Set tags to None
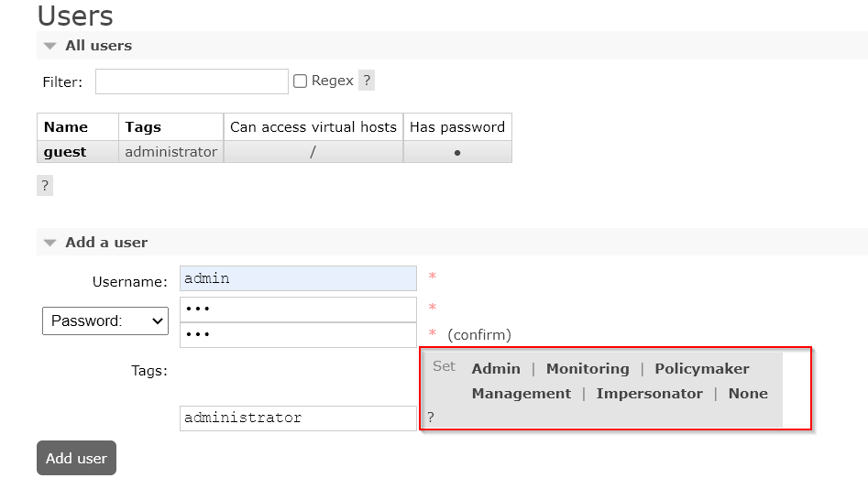This screenshot has height=489, width=868. tap(748, 394)
